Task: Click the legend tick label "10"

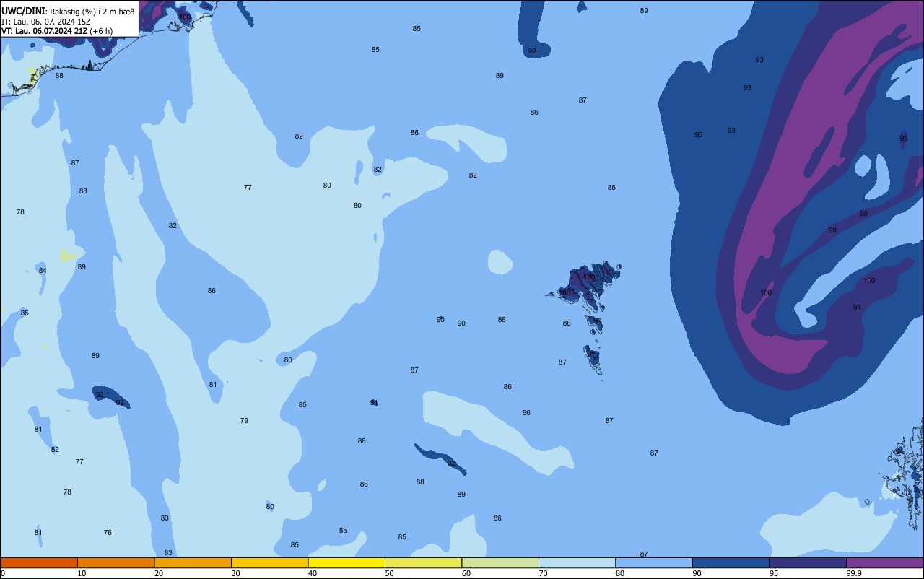Action: (x=82, y=573)
